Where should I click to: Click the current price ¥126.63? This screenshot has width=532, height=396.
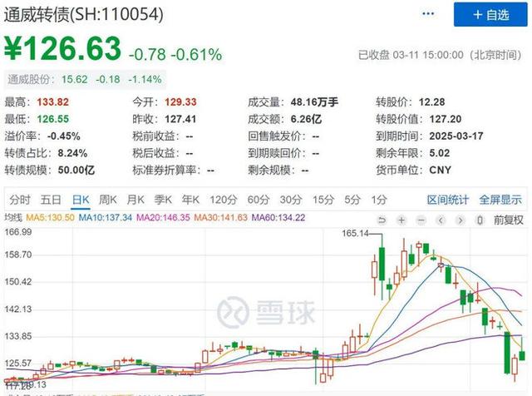click(x=62, y=48)
